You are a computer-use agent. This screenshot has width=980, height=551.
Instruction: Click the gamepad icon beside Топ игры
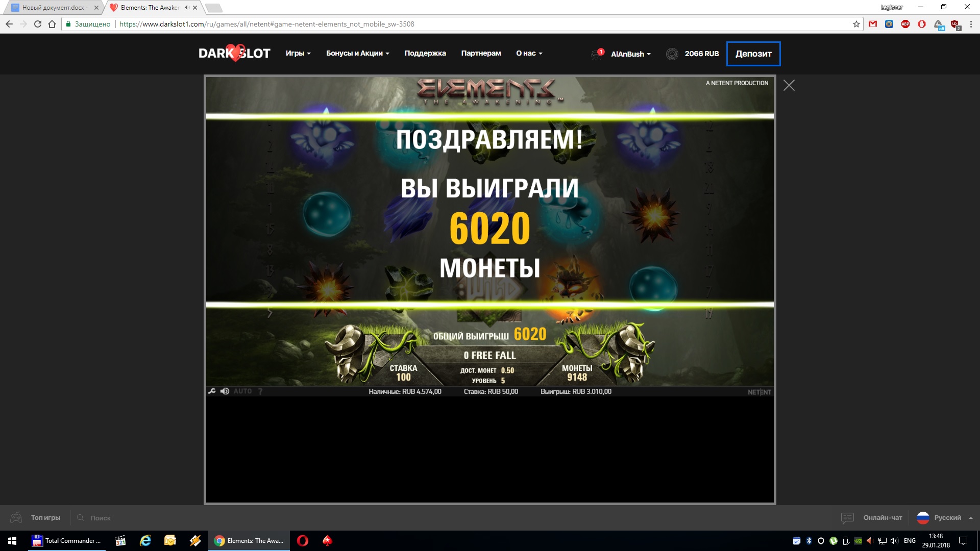tap(16, 517)
